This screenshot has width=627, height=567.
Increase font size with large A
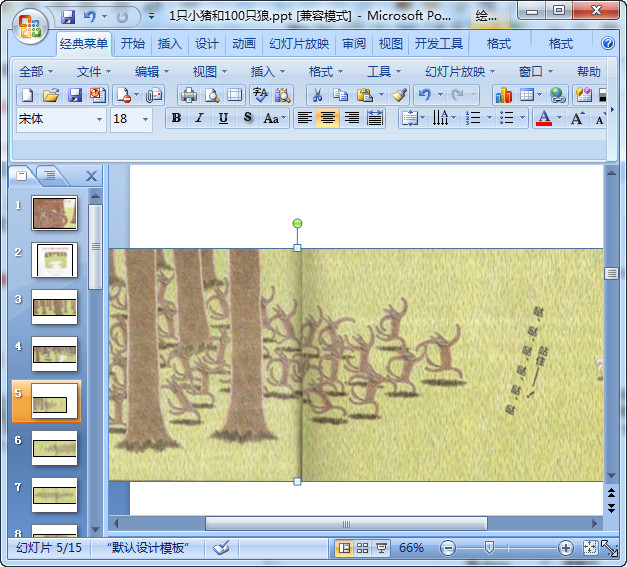pyautogui.click(x=577, y=118)
